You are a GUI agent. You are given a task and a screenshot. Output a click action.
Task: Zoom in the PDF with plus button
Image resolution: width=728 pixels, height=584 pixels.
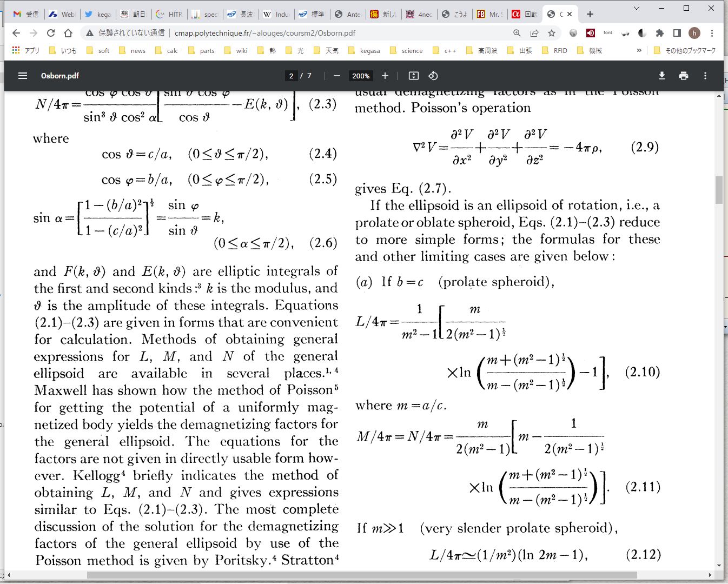click(385, 76)
